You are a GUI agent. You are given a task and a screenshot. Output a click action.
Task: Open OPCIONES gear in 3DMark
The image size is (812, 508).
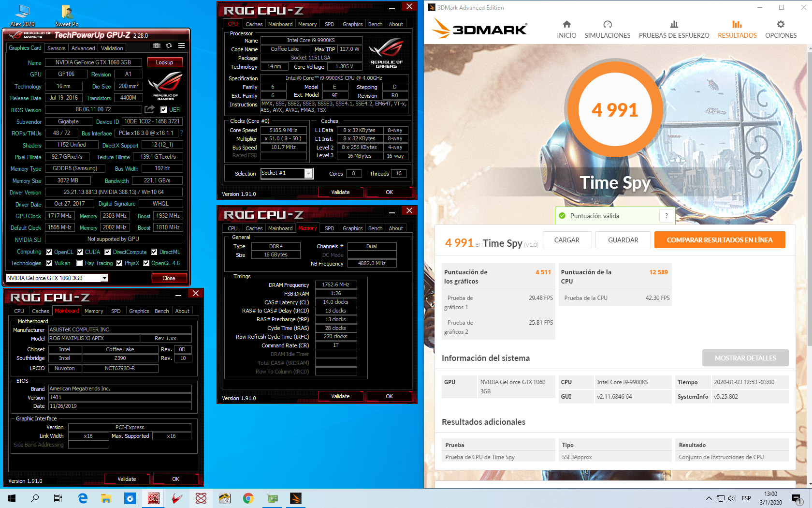(781, 29)
